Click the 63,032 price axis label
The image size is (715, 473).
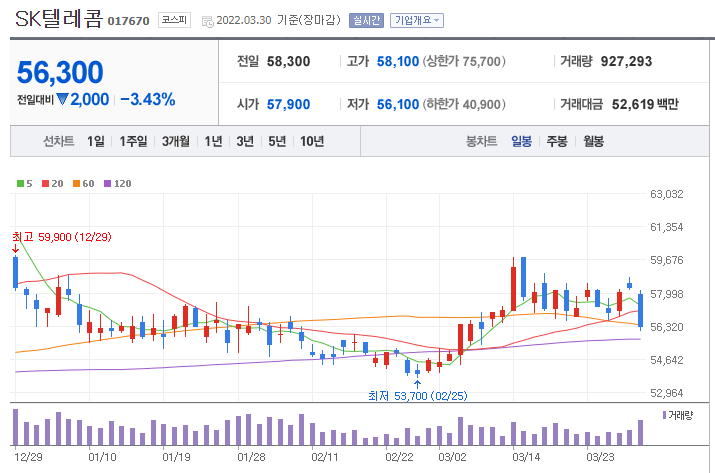(x=667, y=194)
